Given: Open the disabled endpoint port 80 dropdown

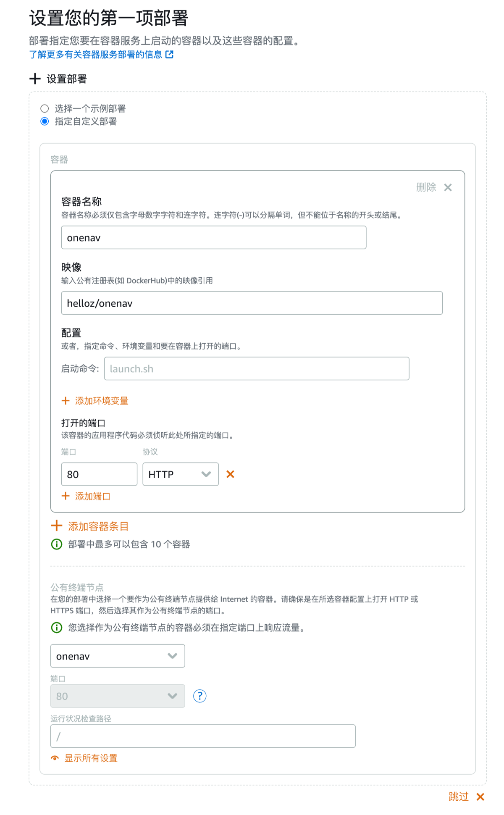Looking at the screenshot, I should [118, 696].
